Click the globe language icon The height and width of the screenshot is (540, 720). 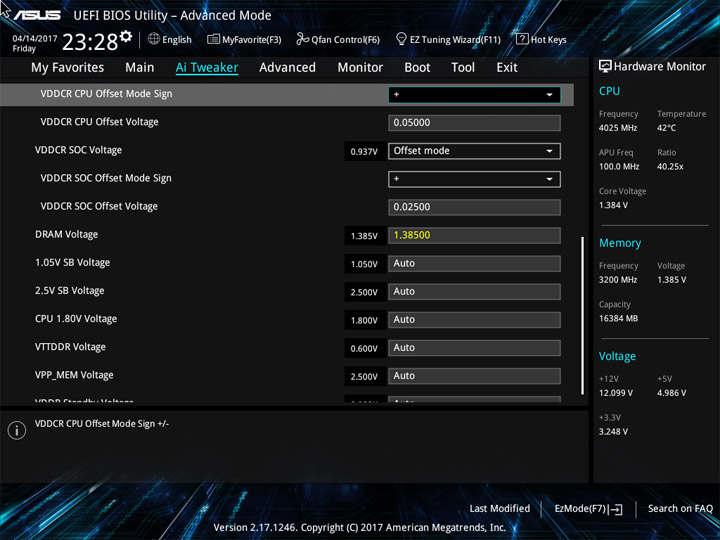154,39
